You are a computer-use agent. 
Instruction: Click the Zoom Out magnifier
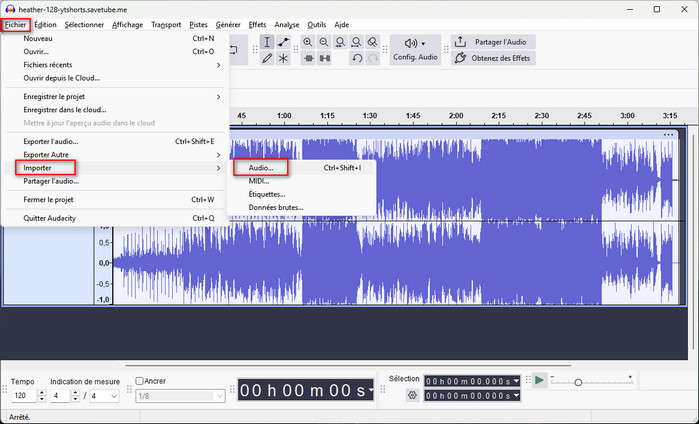[x=324, y=42]
